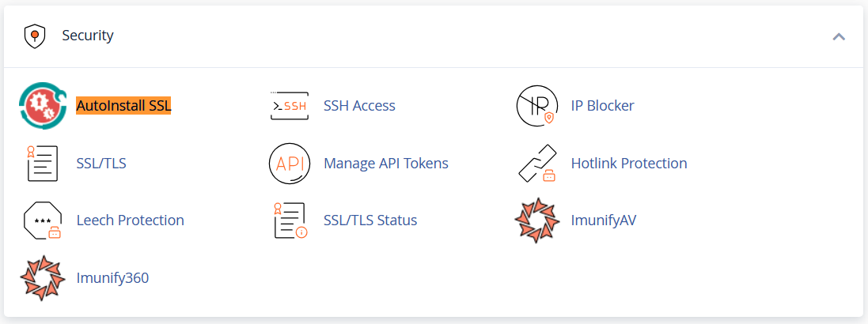Image resolution: width=868 pixels, height=324 pixels.
Task: Open the AutoInstall SSL link
Action: (x=123, y=105)
